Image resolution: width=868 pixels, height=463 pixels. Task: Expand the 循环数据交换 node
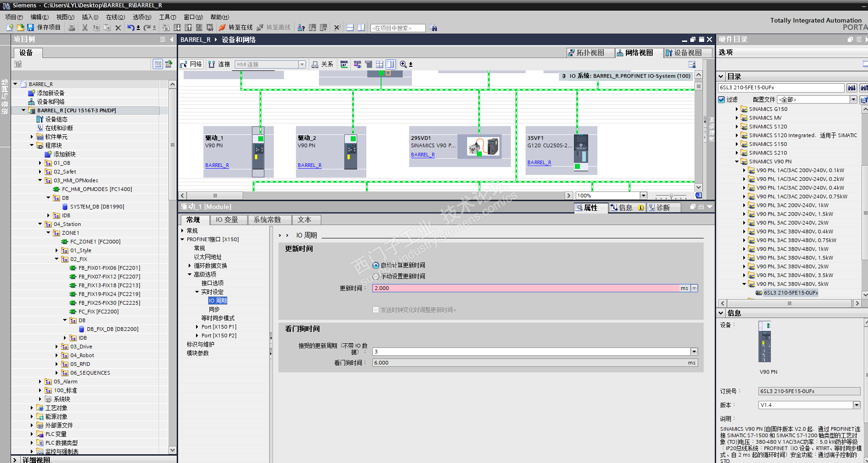point(190,266)
